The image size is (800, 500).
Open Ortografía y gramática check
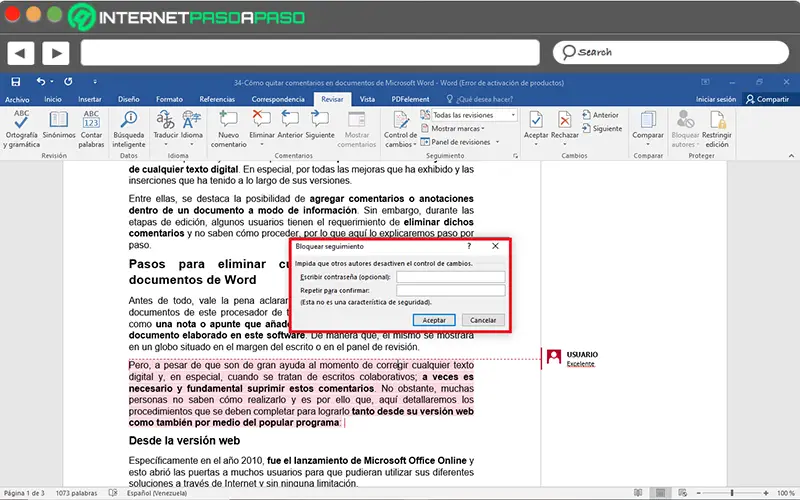point(21,129)
